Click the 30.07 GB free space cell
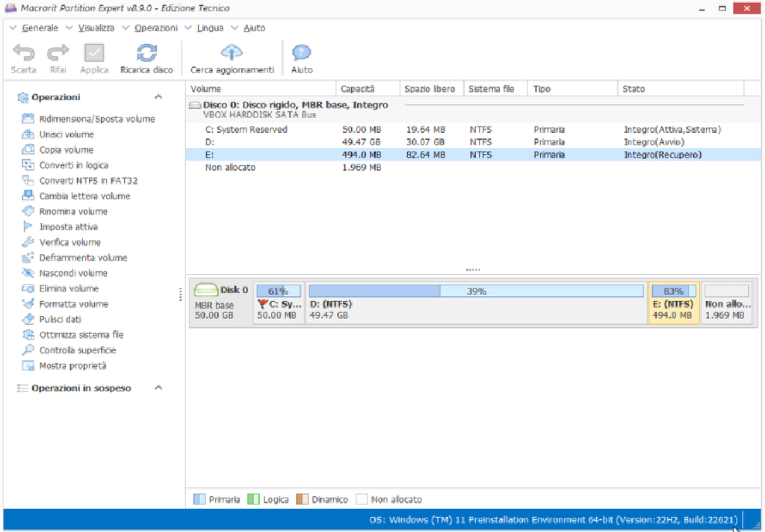This screenshot has width=765, height=532. coord(425,142)
